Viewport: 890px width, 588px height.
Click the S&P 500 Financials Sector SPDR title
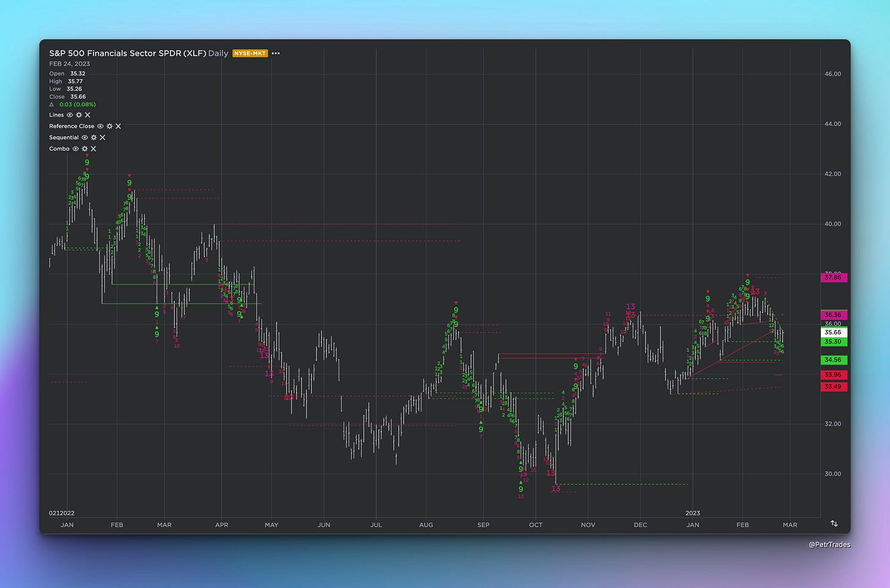click(x=128, y=53)
